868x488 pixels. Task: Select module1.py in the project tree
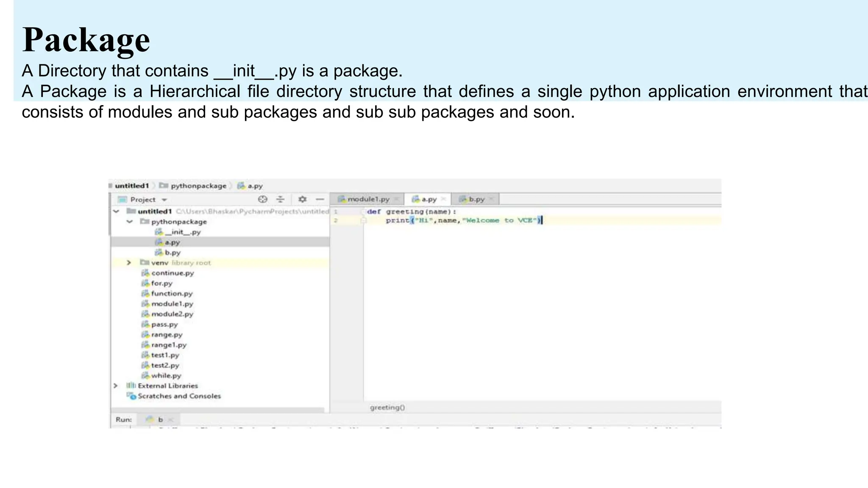(x=172, y=304)
